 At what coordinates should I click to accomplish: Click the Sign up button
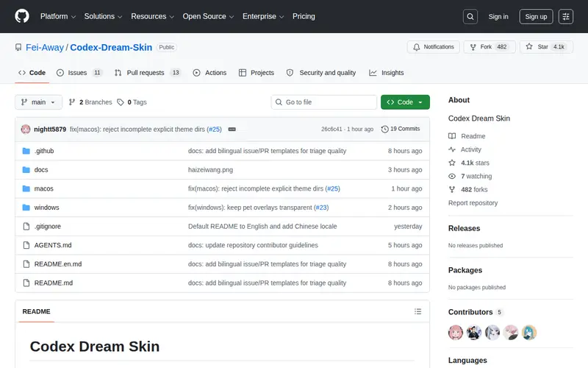coord(536,16)
